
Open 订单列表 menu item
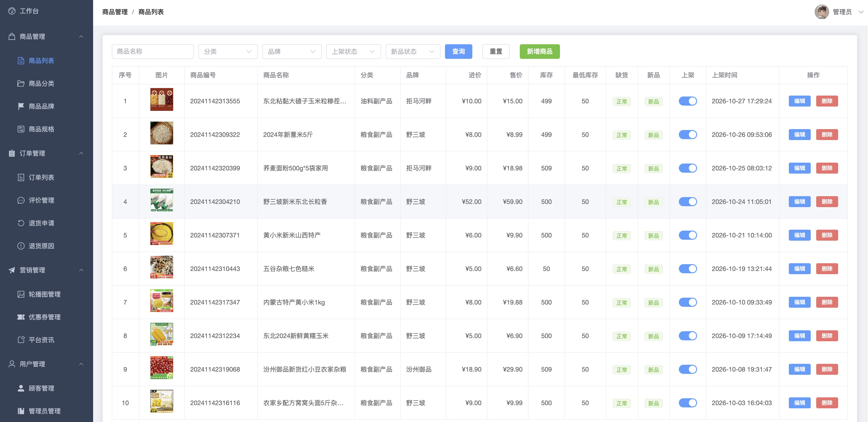[x=47, y=177]
